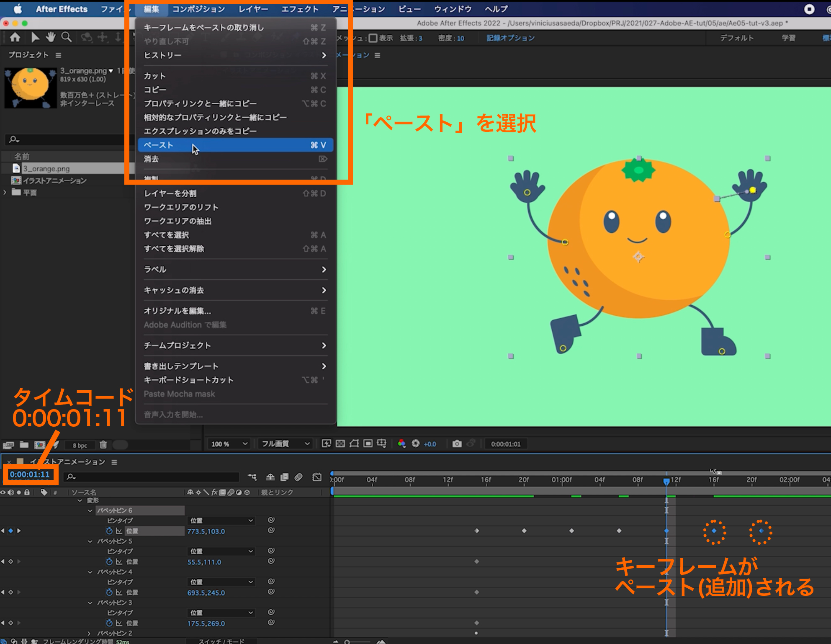Click the Home icon in toolbar
Viewport: 831px width, 644px height.
pos(15,38)
